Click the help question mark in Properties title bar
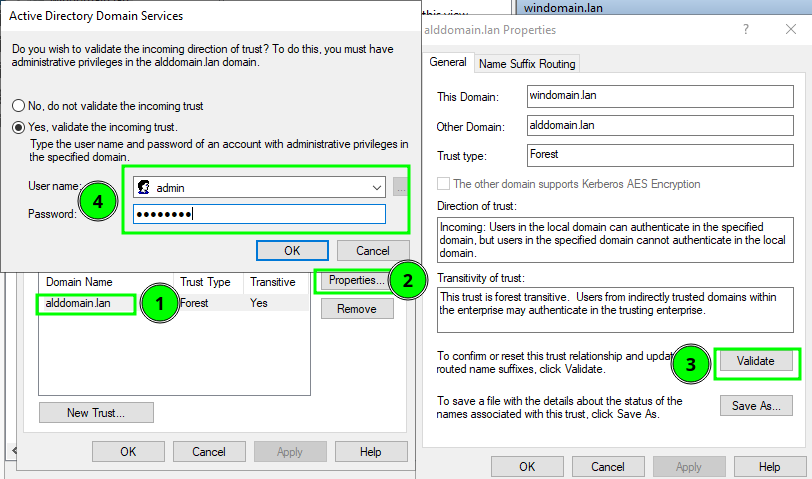Screen dimensions: 812x479 coord(746,29)
